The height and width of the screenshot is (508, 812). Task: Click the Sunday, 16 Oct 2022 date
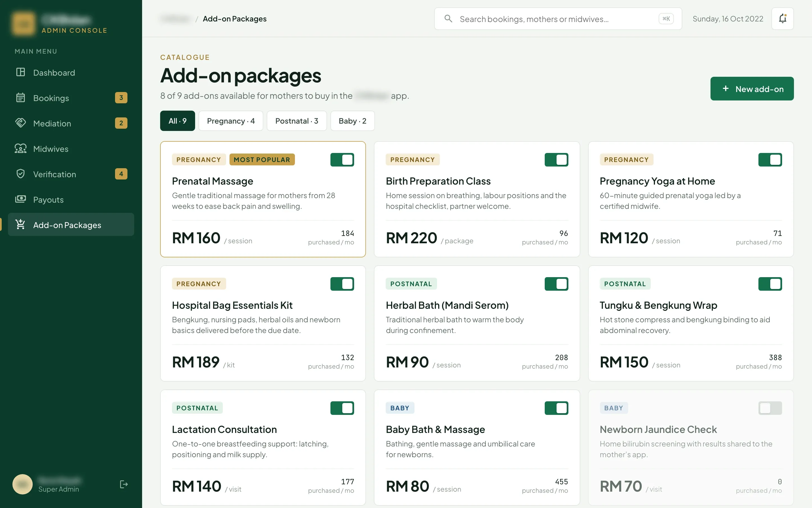coord(728,19)
